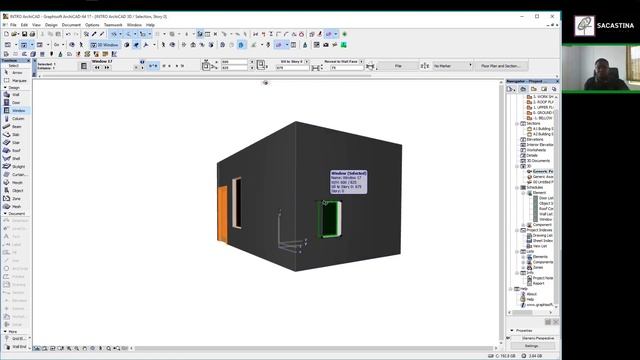Click the pick-up parameters eyedropper icon
640x360 pixels.
(x=94, y=34)
